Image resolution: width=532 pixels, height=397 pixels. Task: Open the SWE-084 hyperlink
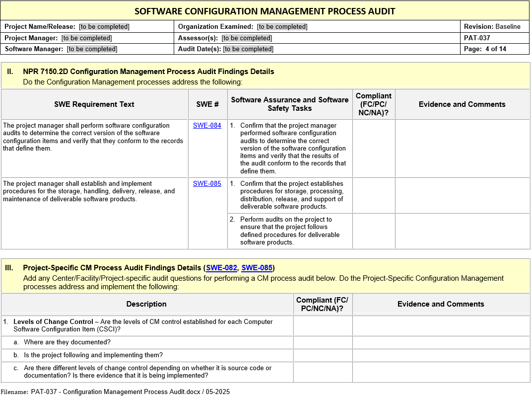[x=207, y=126]
